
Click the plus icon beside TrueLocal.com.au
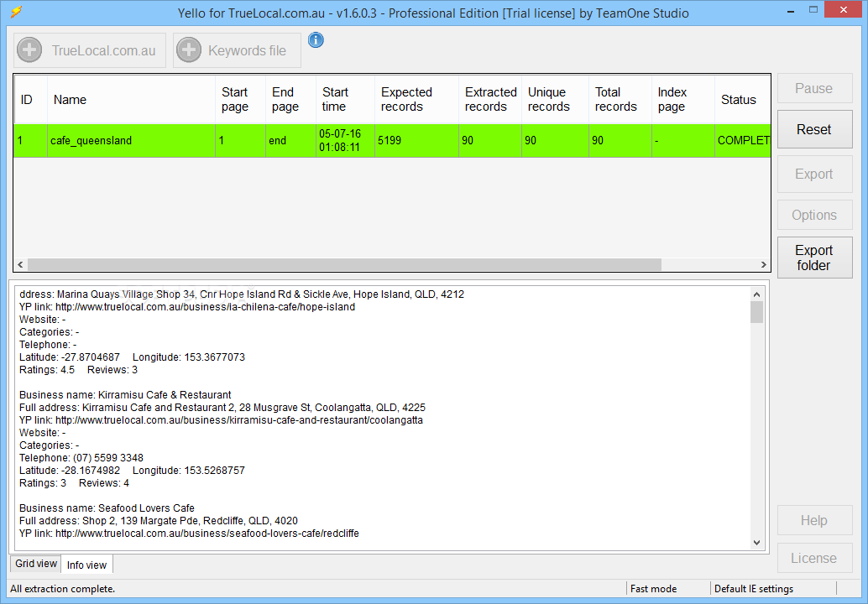[29, 50]
